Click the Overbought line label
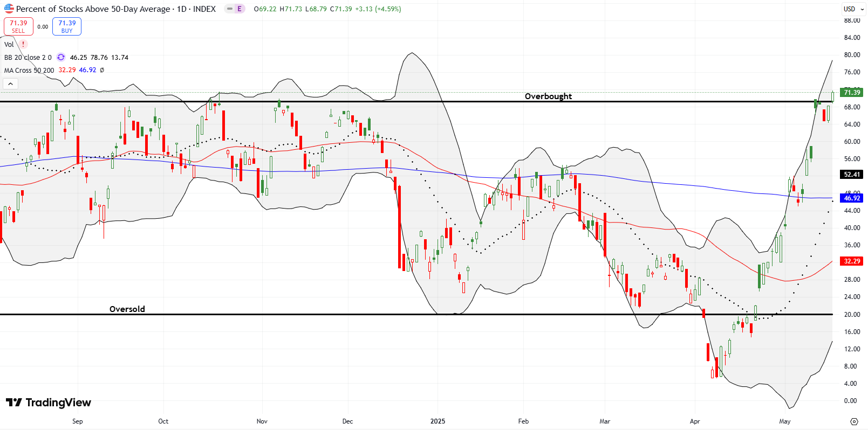 (x=548, y=96)
